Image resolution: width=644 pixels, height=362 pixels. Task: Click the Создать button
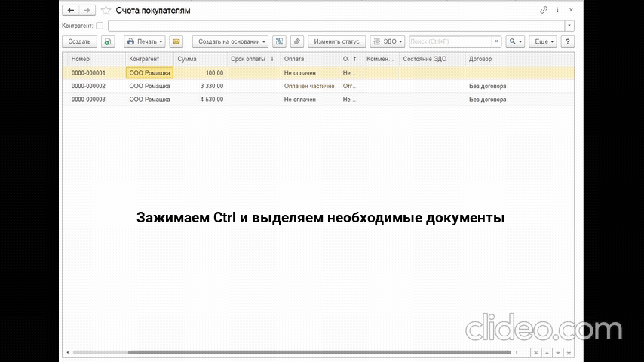point(79,41)
